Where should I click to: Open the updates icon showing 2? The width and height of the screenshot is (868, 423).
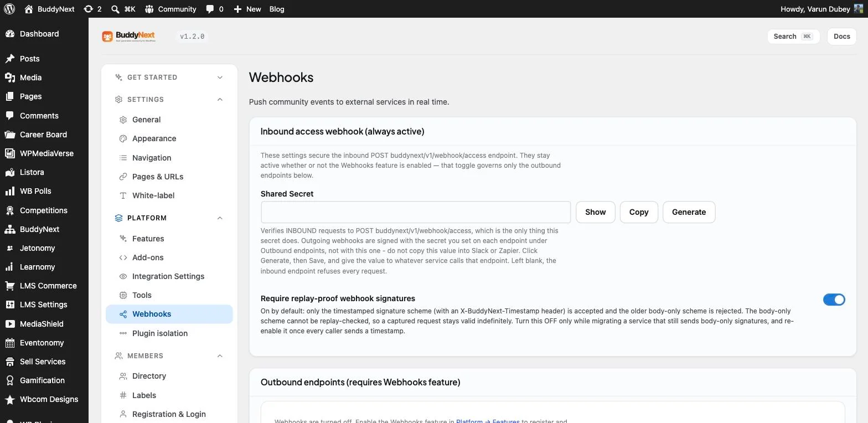[x=92, y=9]
